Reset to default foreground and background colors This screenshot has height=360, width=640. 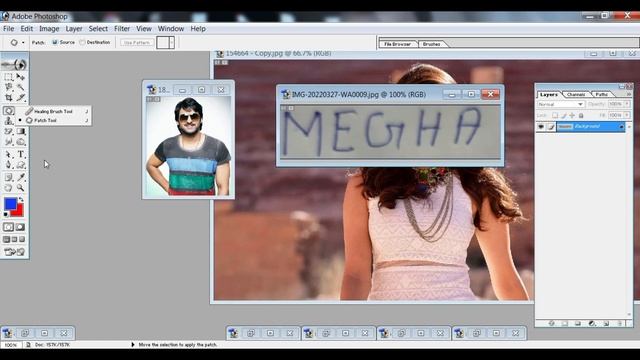coord(6,214)
